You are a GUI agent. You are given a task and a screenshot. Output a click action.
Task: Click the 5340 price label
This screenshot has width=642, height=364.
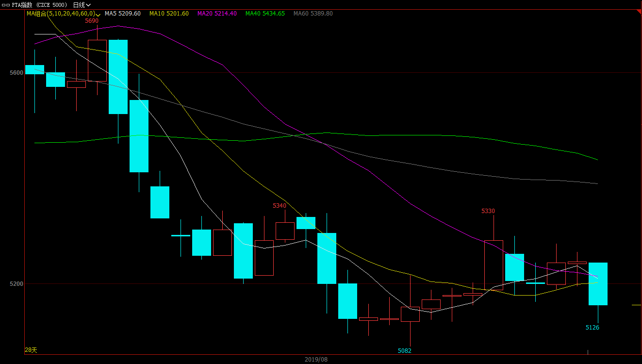[x=280, y=206]
